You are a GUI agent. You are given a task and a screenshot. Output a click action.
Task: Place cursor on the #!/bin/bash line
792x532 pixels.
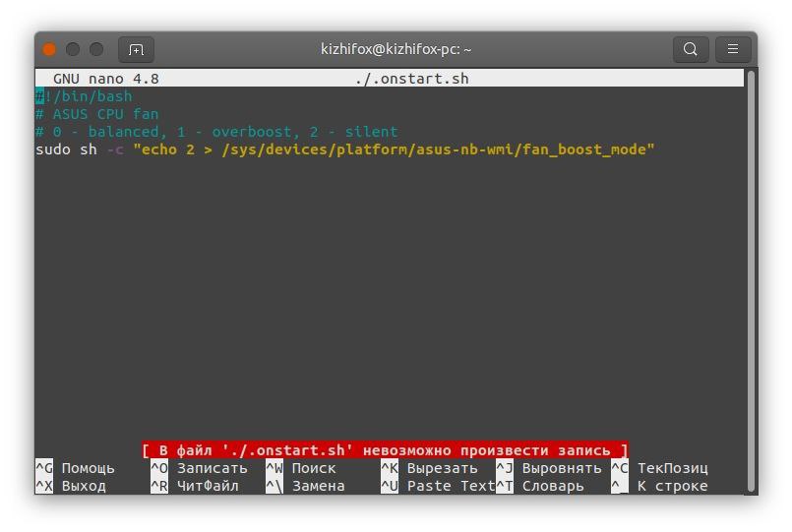point(84,96)
